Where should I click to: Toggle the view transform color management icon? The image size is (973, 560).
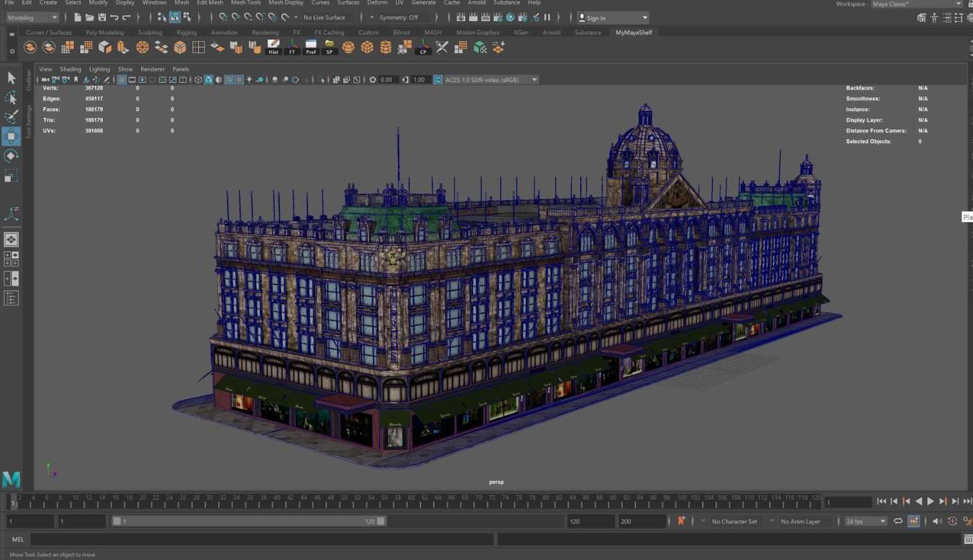pos(438,80)
